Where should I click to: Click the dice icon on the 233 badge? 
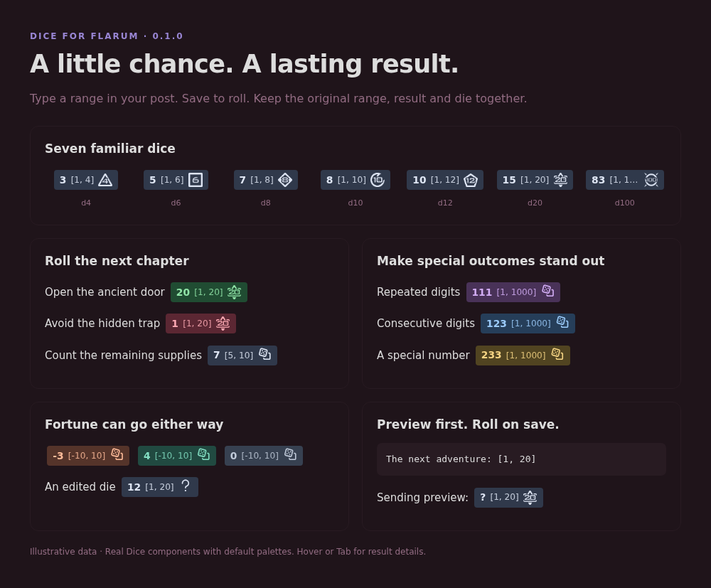tap(557, 354)
